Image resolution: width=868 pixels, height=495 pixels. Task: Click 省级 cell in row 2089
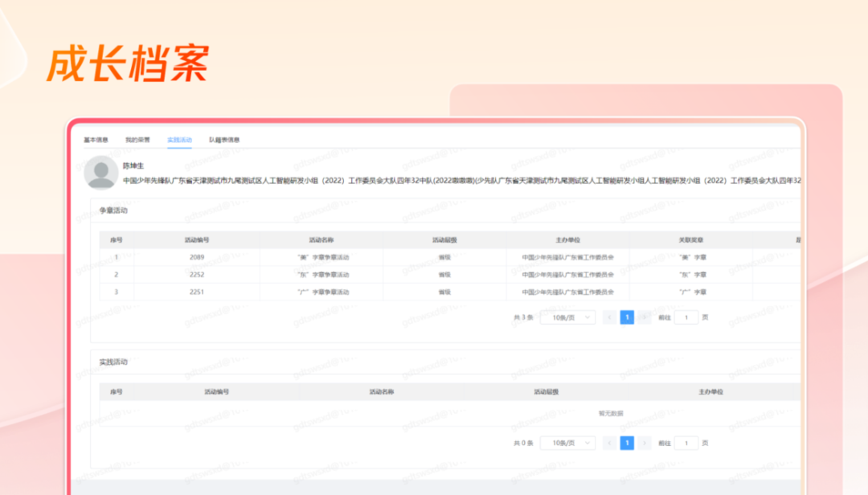[444, 257]
